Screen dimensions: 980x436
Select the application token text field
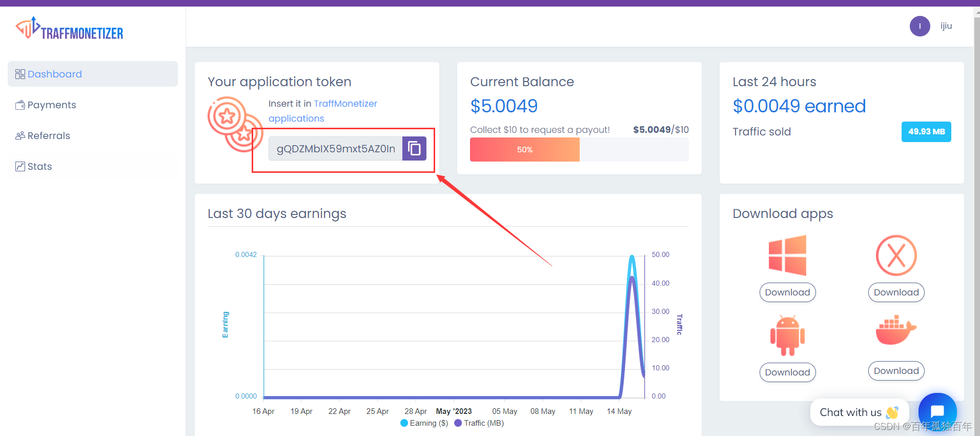336,149
